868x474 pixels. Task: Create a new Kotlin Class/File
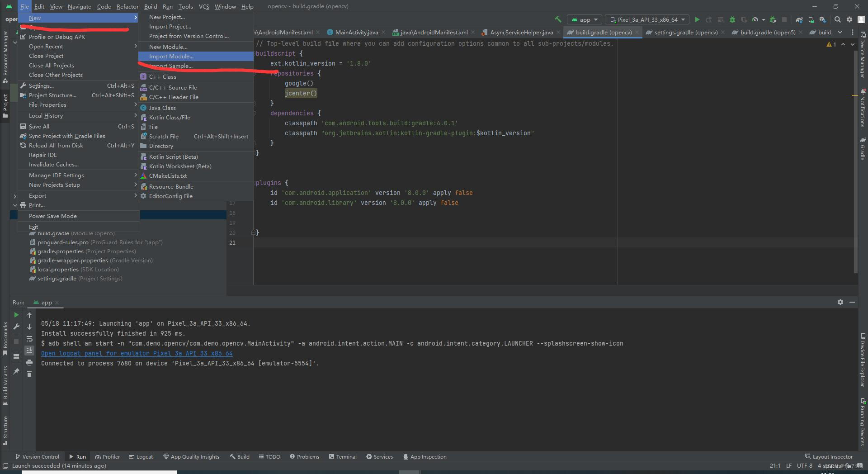(196, 117)
